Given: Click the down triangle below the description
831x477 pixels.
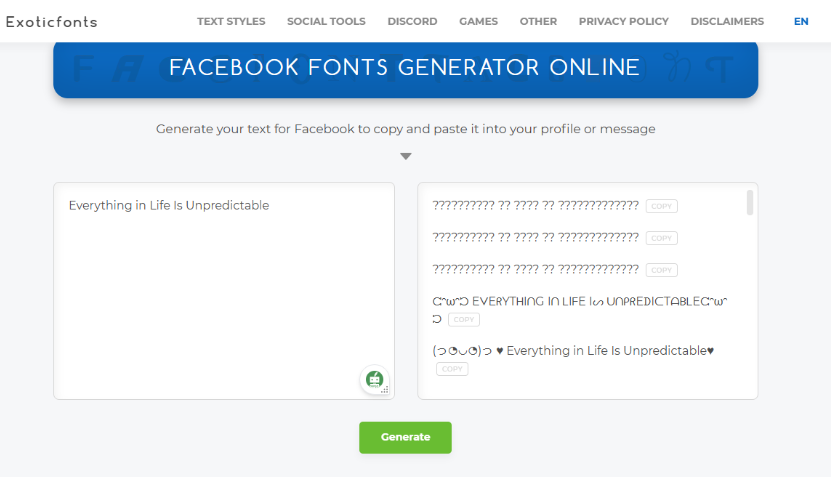Looking at the screenshot, I should tap(405, 156).
